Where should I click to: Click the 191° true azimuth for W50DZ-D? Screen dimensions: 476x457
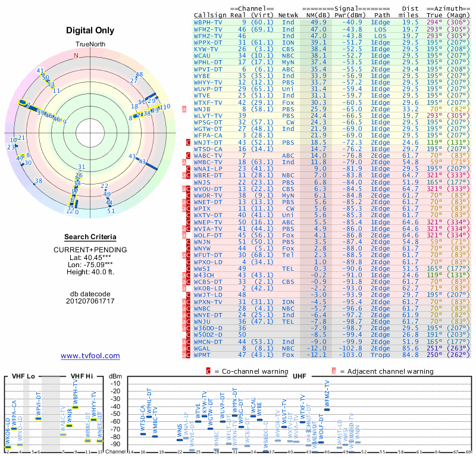(434, 335)
